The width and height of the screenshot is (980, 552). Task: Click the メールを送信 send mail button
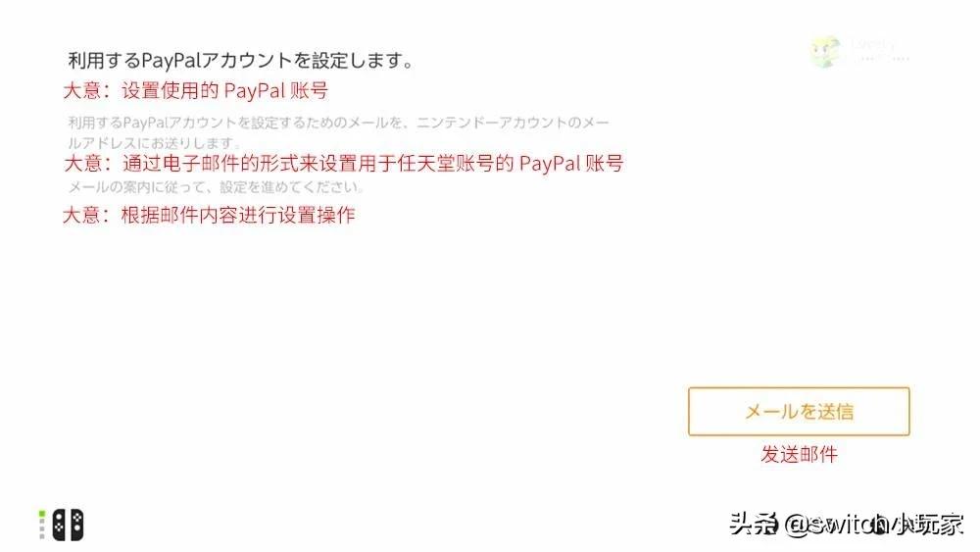[799, 412]
